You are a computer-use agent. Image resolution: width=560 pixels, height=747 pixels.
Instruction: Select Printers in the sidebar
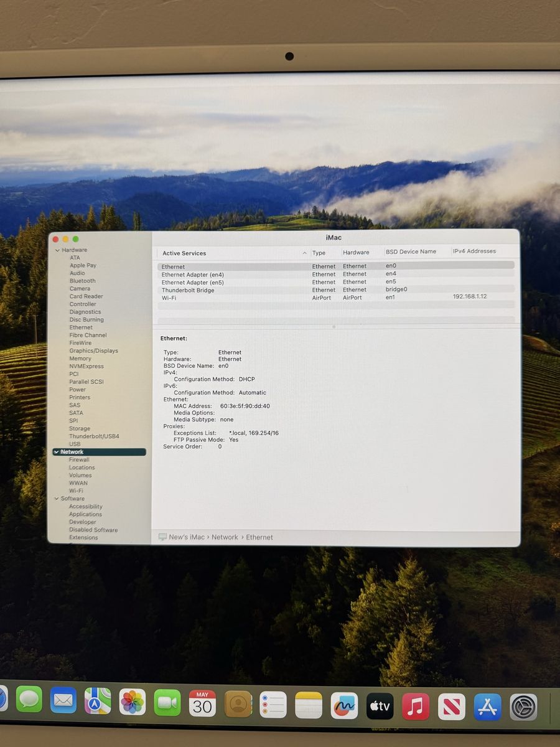80,397
